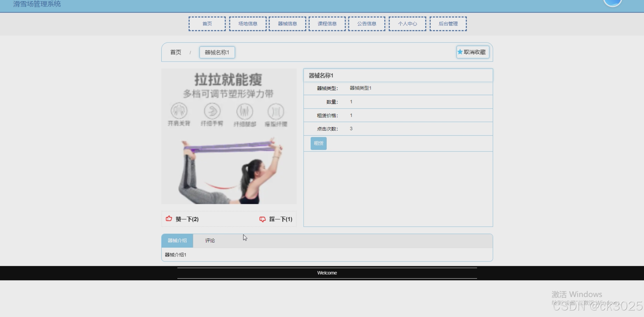Go to 后台管理 in the navigation bar
The height and width of the screenshot is (317, 644).
click(x=448, y=24)
